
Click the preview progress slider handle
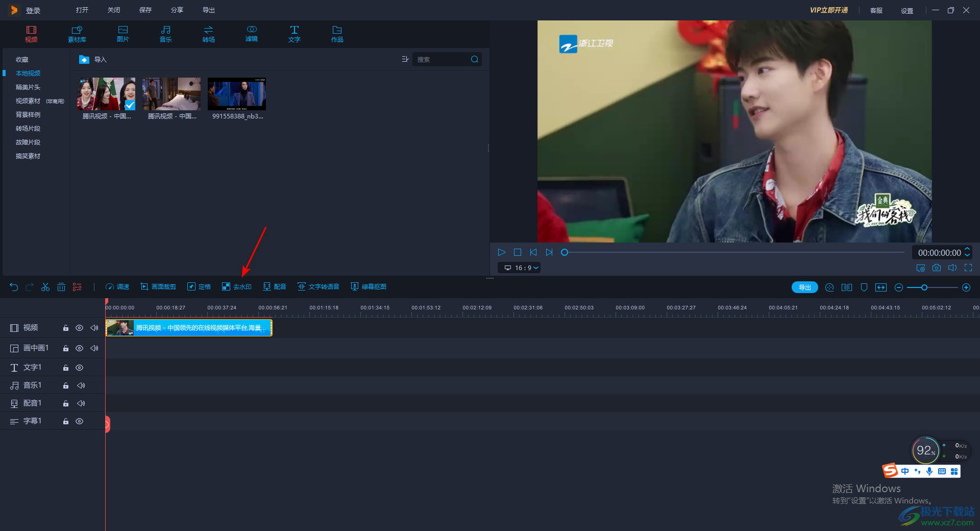(x=565, y=252)
